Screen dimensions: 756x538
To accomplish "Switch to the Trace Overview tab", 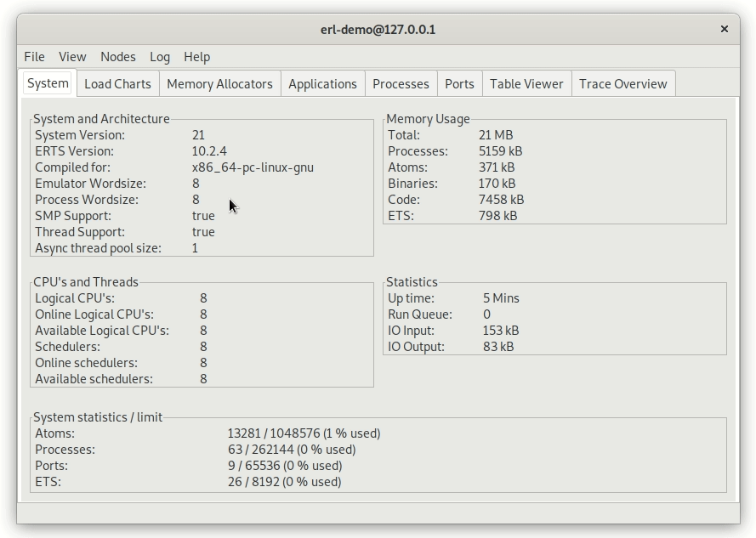I will 623,84.
